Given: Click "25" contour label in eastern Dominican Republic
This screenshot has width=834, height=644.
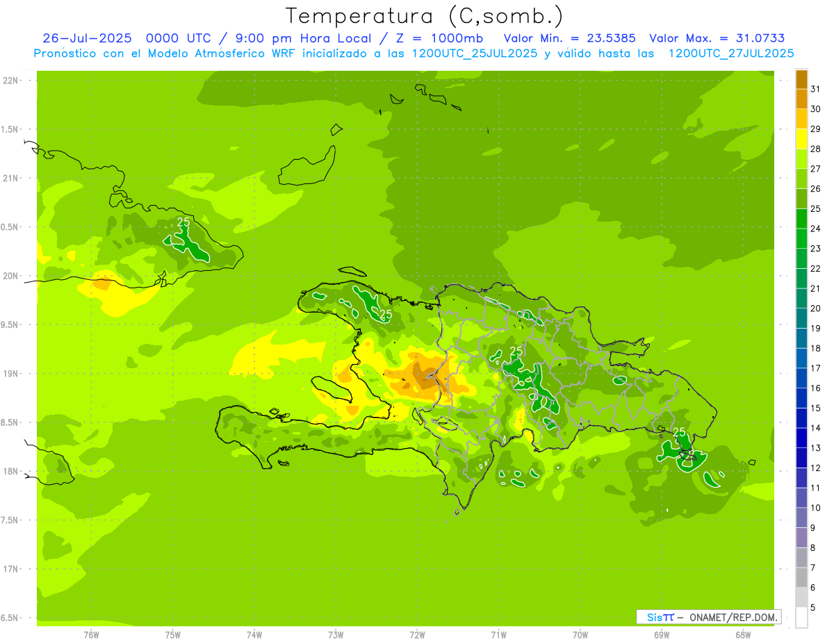Looking at the screenshot, I should (x=679, y=433).
